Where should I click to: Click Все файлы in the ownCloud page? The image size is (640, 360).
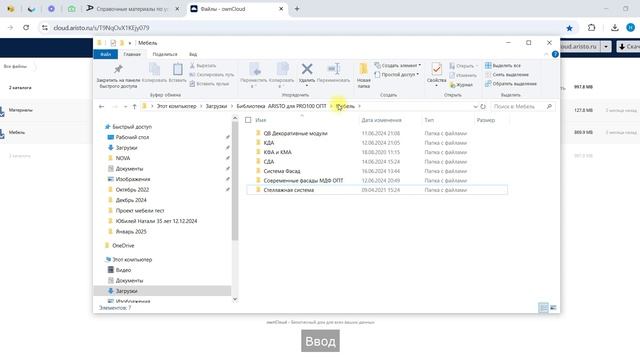[15, 66]
